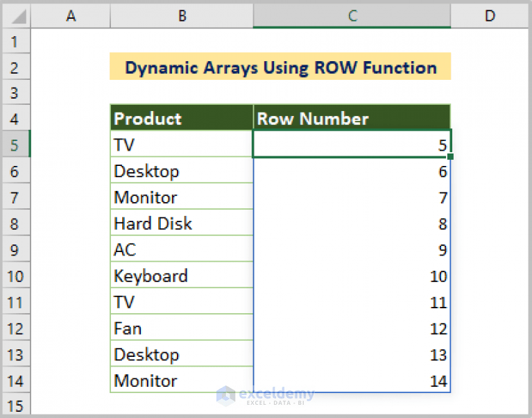The height and width of the screenshot is (418, 532).
Task: Select row 13 header
Action: [x=16, y=354]
